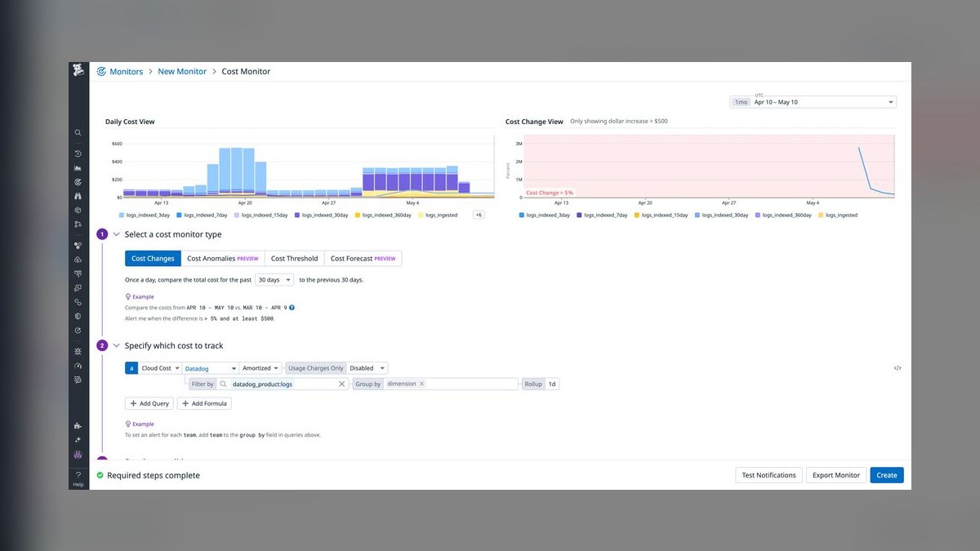Show query source with the code icon
This screenshot has width=980, height=551.
click(x=898, y=368)
